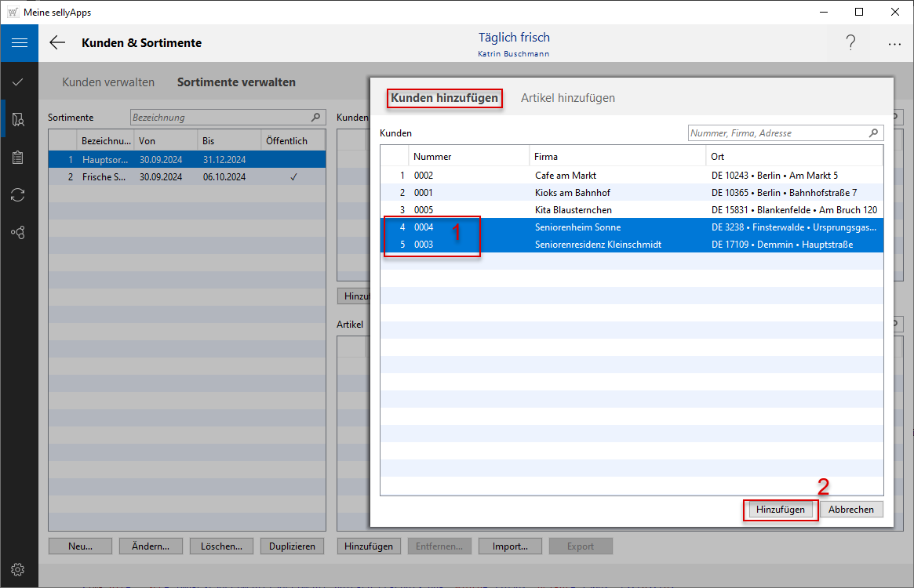Click the back arrow next to Kunden & Sortimente

[x=57, y=43]
